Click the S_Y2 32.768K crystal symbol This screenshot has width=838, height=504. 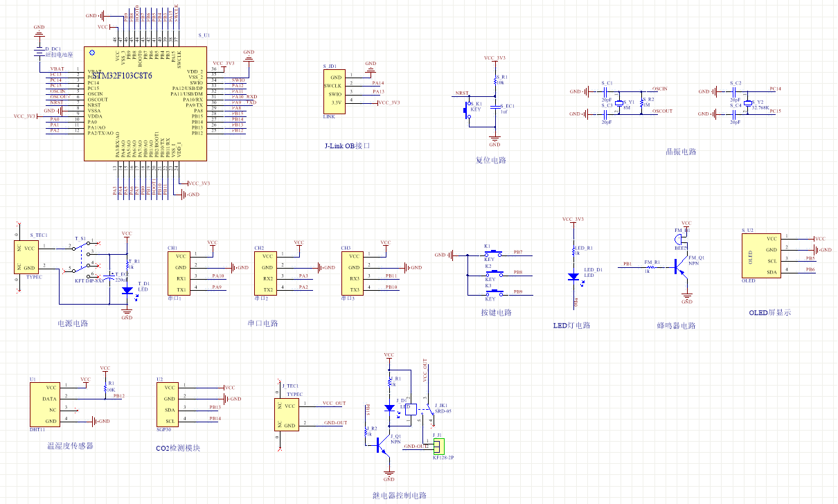(747, 103)
